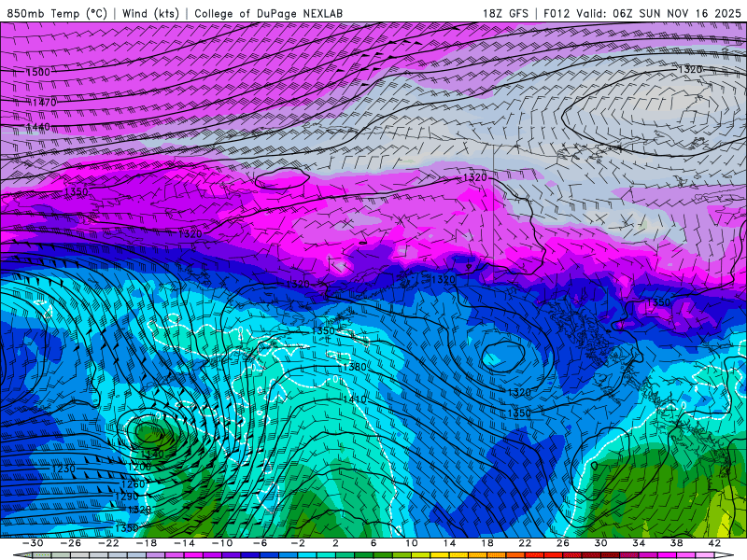Click the "850mb Temp (°C)" title text
Viewport: 747px width, 560px height.
coord(57,13)
